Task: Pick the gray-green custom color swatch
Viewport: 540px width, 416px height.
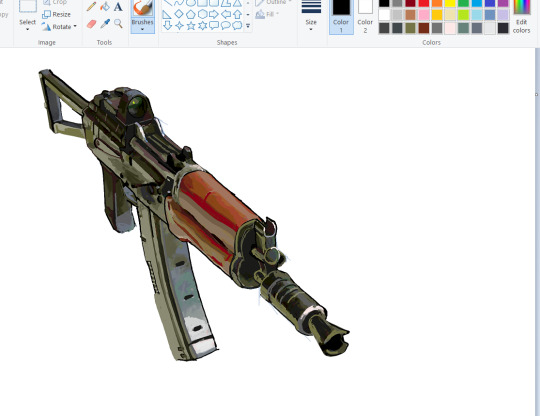Action: tap(464, 28)
